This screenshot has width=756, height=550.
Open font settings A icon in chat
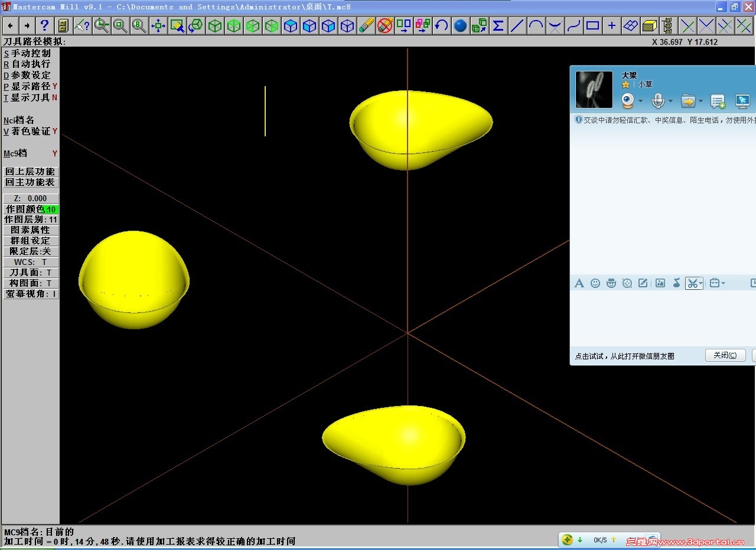pos(579,283)
